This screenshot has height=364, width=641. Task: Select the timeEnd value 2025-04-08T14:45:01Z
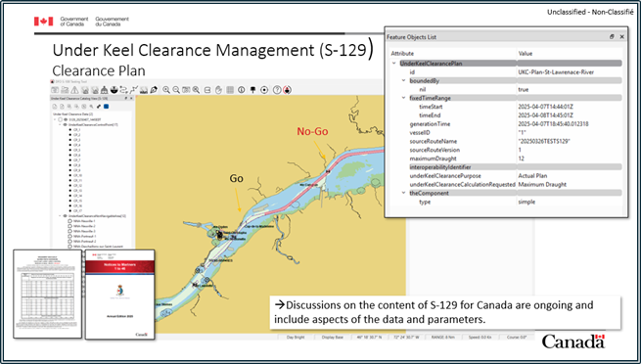point(546,115)
